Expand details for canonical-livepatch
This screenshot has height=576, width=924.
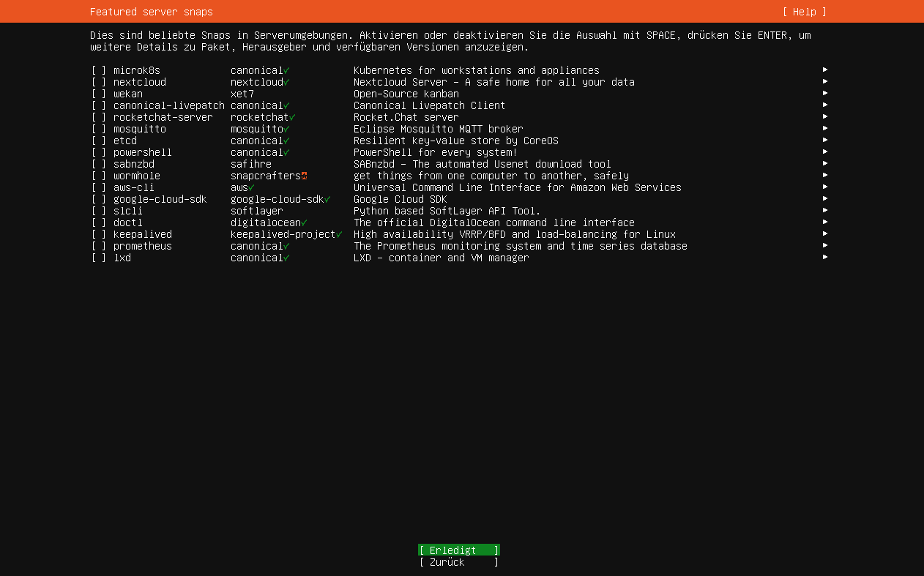coord(825,105)
